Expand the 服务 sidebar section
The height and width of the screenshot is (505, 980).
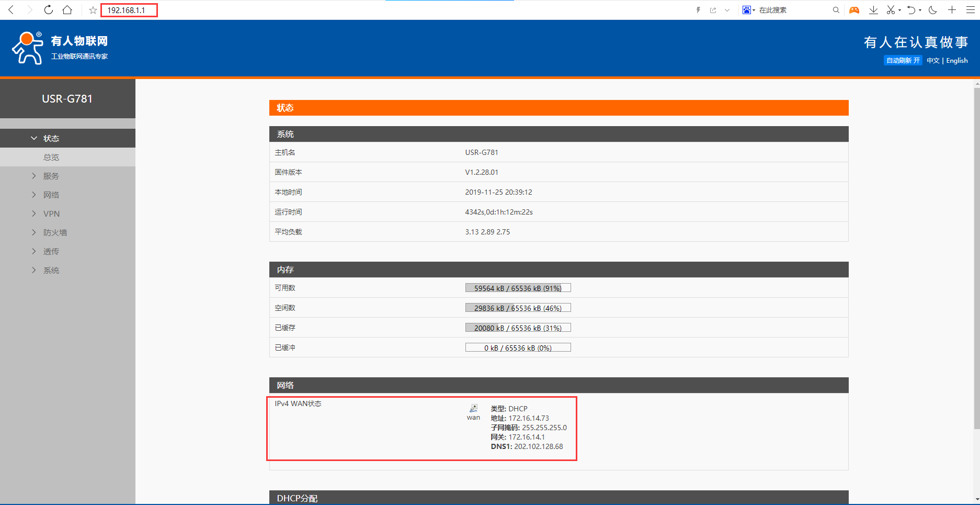[51, 176]
